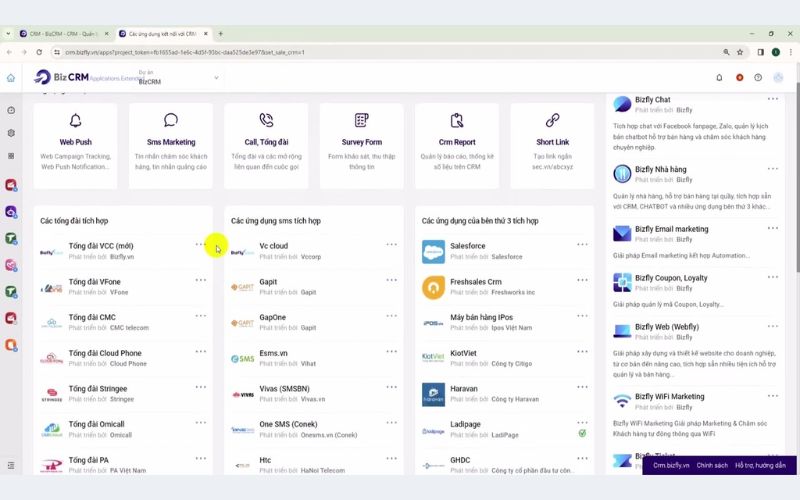800x500 pixels.
Task: Click the Bizfly Email marketing envelope icon
Action: [x=622, y=234]
